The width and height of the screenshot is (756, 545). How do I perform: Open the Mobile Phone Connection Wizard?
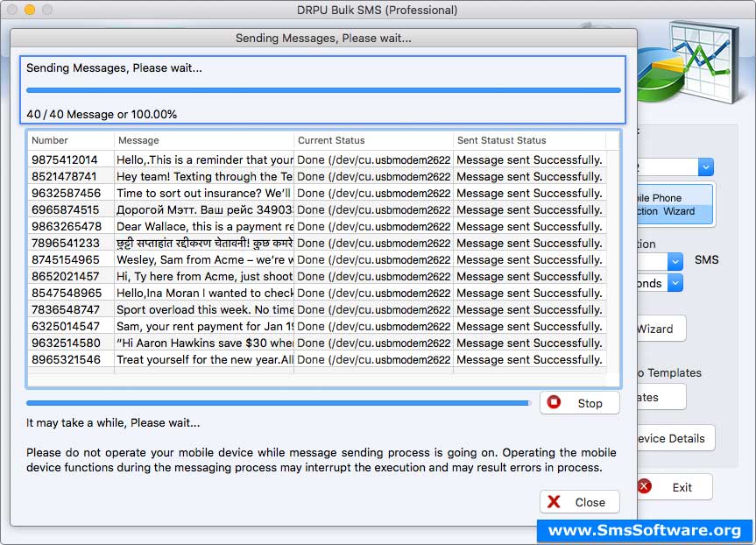point(675,204)
